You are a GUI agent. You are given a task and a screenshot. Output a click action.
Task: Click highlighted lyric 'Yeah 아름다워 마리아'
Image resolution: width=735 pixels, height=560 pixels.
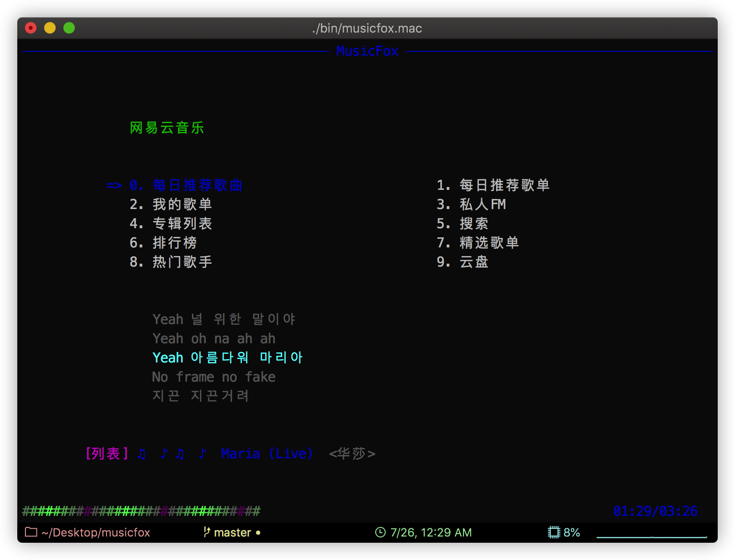227,358
